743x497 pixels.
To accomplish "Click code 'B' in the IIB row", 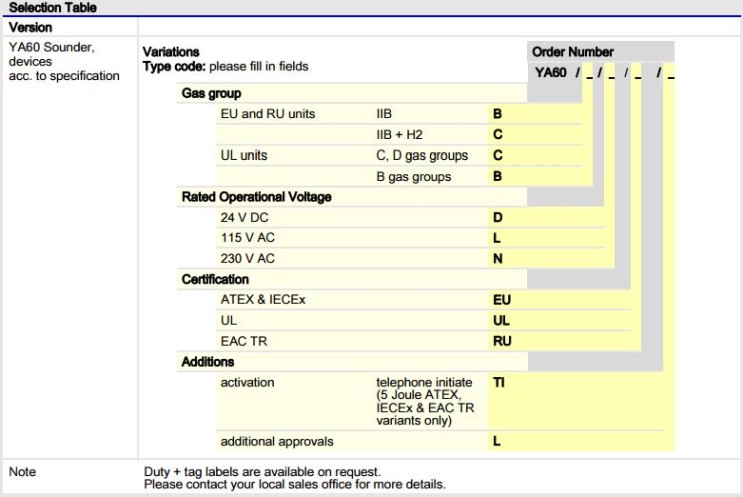I will click(497, 114).
